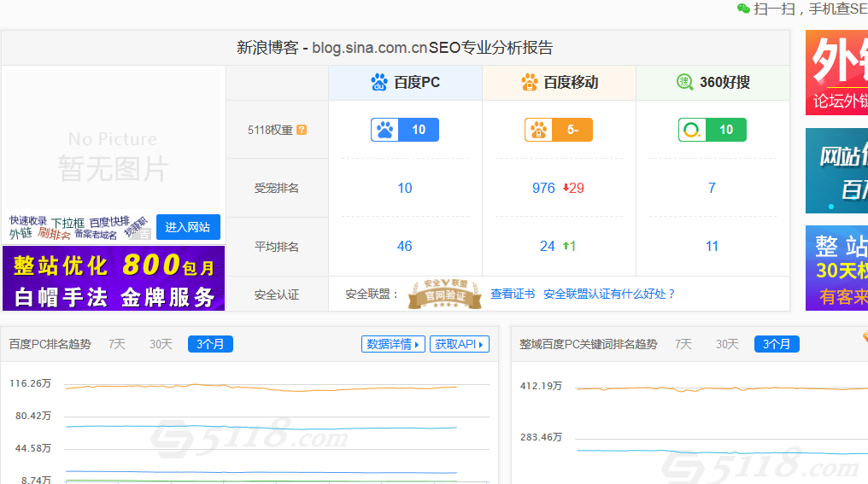Open 百度移动 column header
Viewport: 868px width, 484px height.
point(559,83)
